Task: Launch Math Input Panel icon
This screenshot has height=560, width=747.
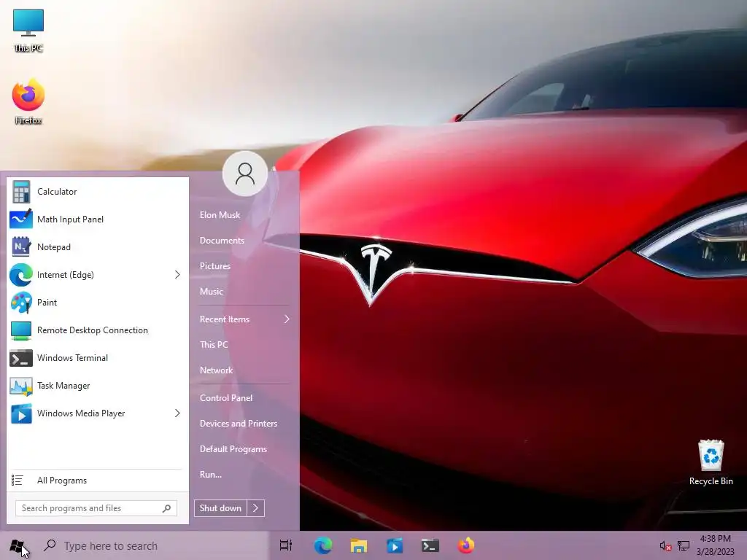Action: 21,219
